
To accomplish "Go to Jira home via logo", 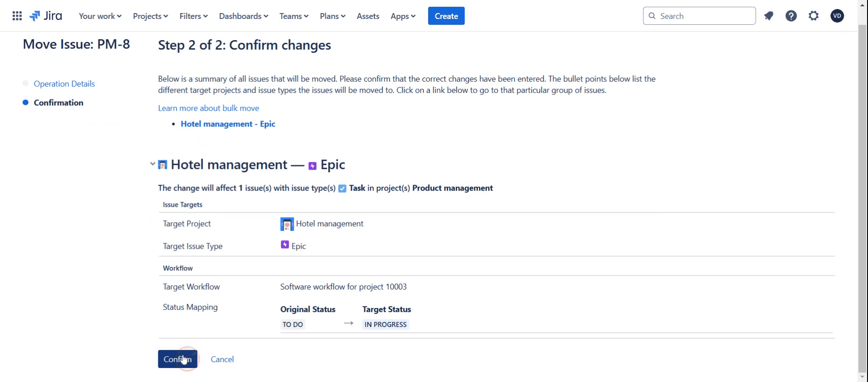I will pos(46,16).
